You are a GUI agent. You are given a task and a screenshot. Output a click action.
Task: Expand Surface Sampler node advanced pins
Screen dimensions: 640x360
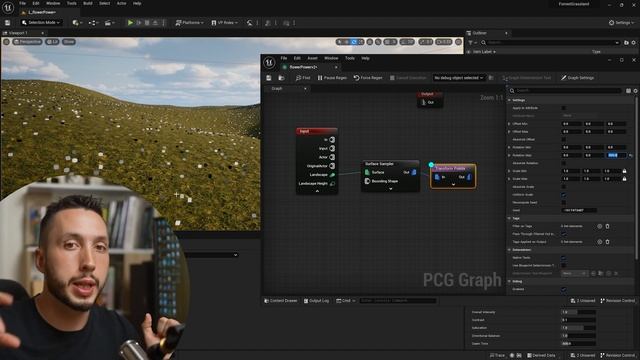pyautogui.click(x=391, y=189)
